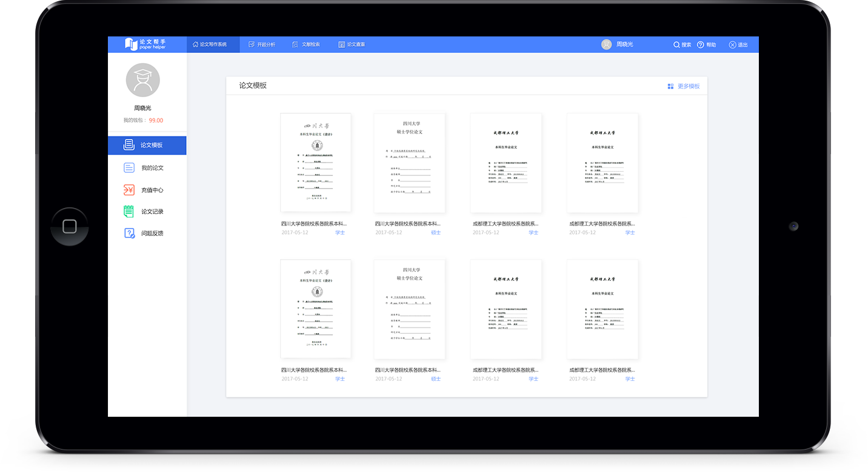Open 我的论文 from the sidebar

point(147,168)
